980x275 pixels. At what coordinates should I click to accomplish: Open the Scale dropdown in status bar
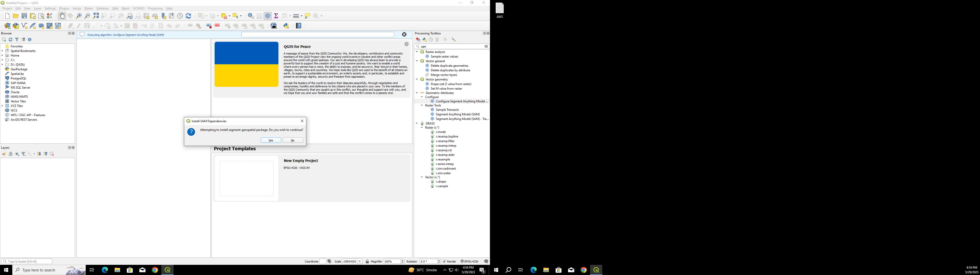(360, 261)
